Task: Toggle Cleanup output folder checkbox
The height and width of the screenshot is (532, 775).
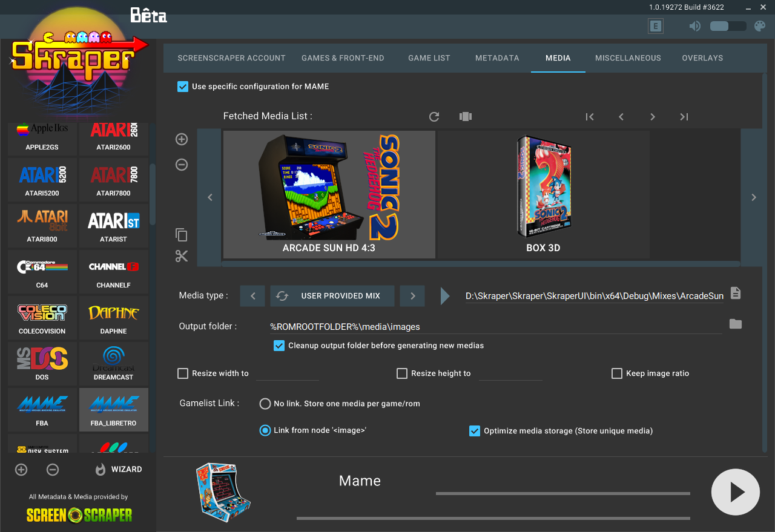Action: (x=279, y=346)
